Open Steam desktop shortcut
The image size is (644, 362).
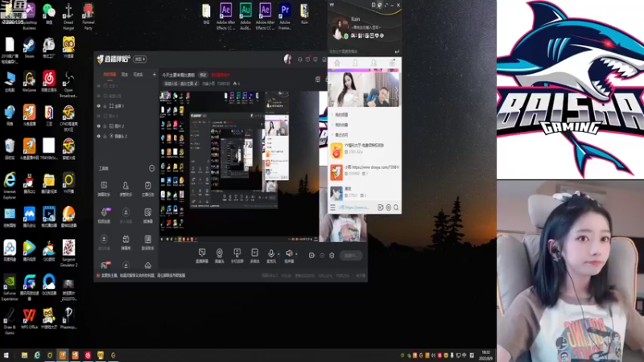(x=29, y=47)
